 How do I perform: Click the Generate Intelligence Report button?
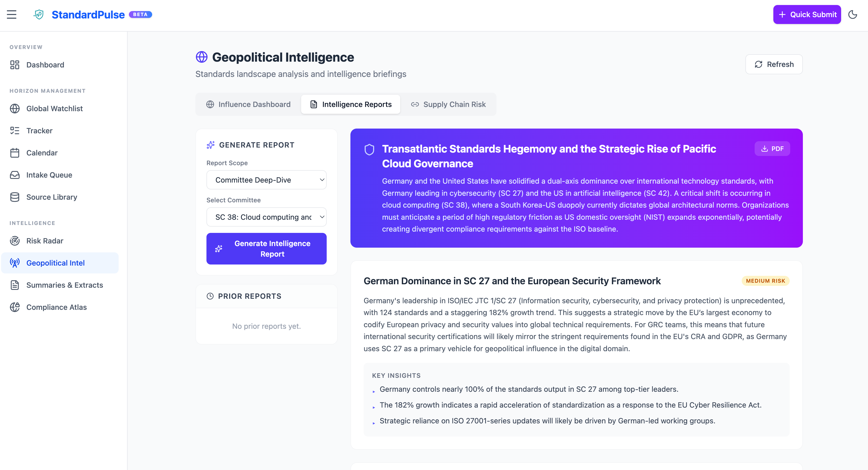tap(266, 248)
